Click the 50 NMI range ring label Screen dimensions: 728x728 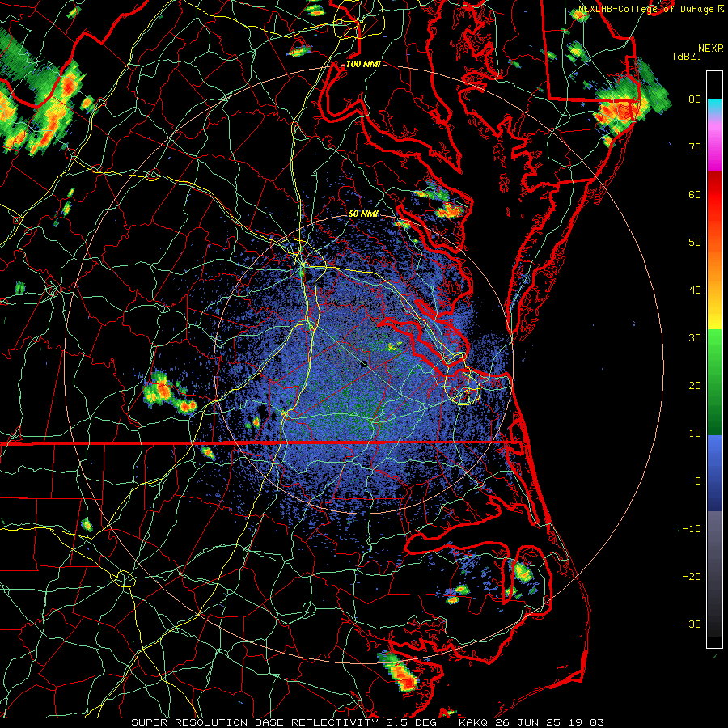pos(363,214)
